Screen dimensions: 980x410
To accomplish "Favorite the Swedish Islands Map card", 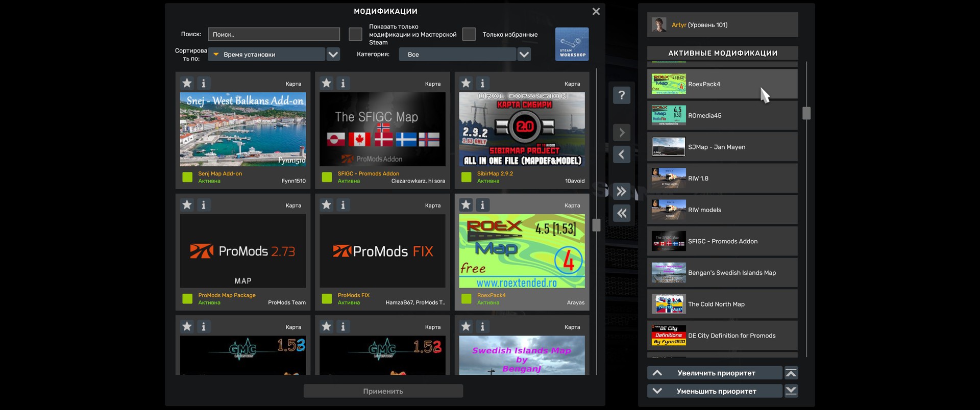I will tap(466, 326).
